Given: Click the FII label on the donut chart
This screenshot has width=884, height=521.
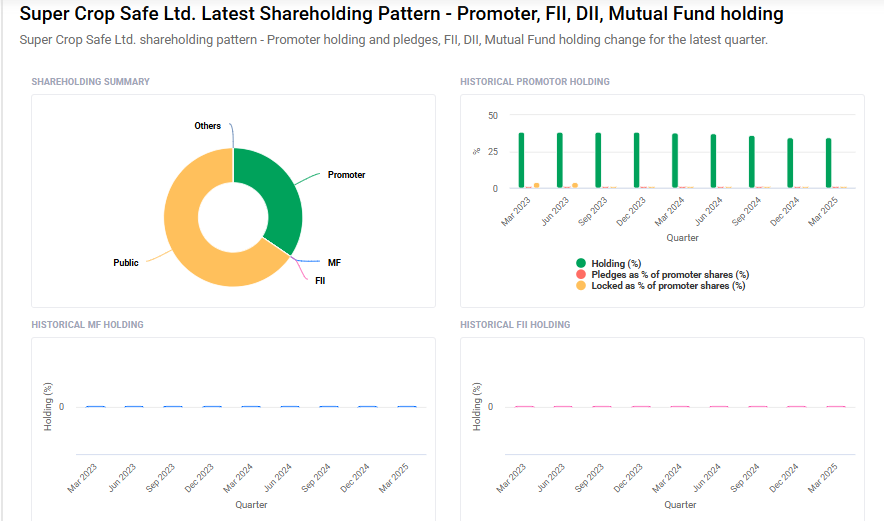Looking at the screenshot, I should [319, 281].
